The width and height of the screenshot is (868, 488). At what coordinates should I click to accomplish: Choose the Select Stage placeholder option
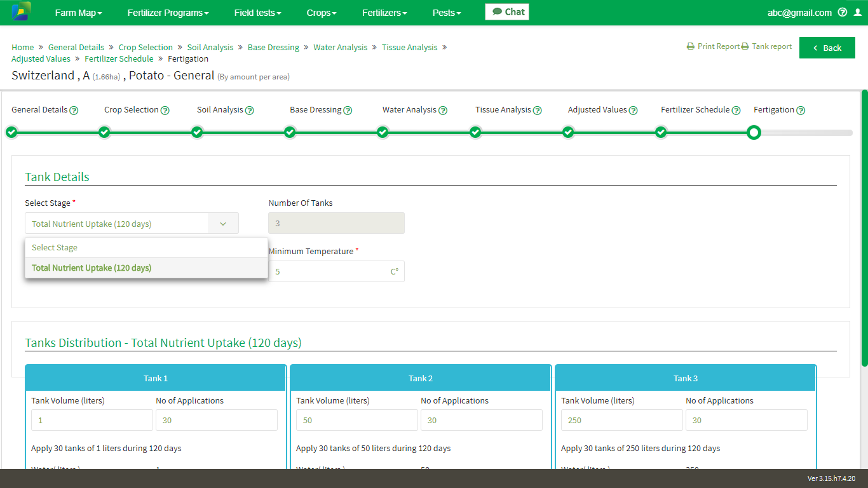coord(146,248)
